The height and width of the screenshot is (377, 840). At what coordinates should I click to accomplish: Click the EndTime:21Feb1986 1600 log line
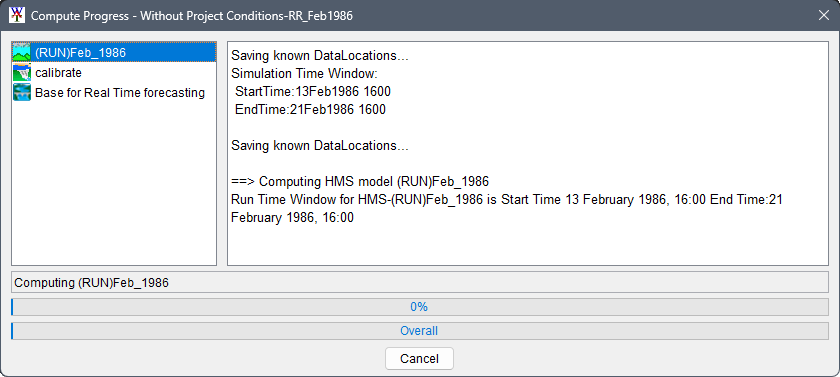tap(310, 110)
